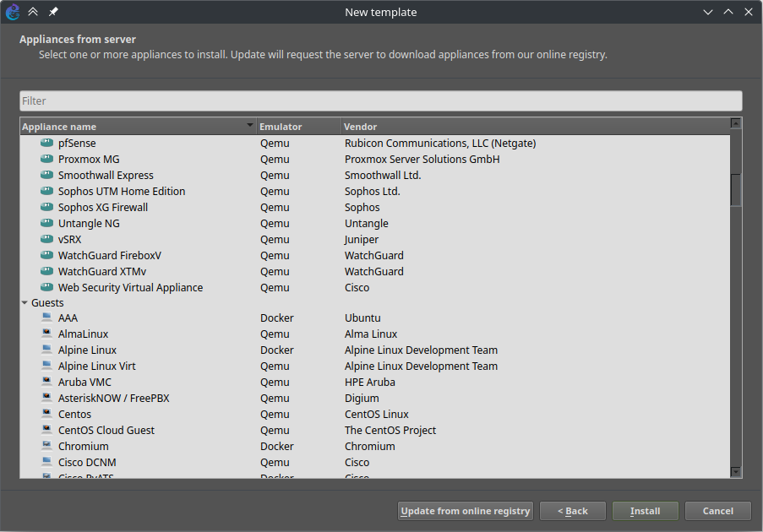Click the Appliance name column header
The height and width of the screenshot is (532, 763).
tap(139, 127)
